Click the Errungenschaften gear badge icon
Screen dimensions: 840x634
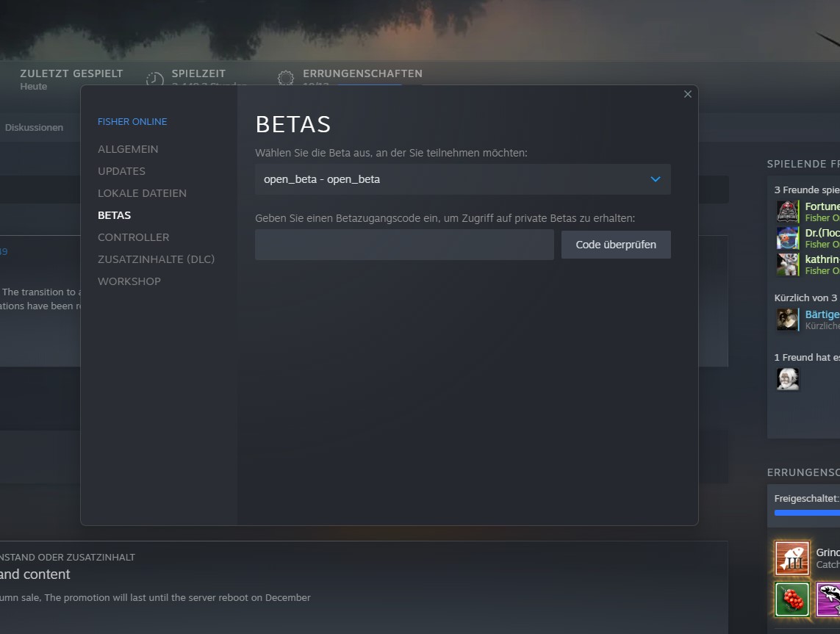286,78
